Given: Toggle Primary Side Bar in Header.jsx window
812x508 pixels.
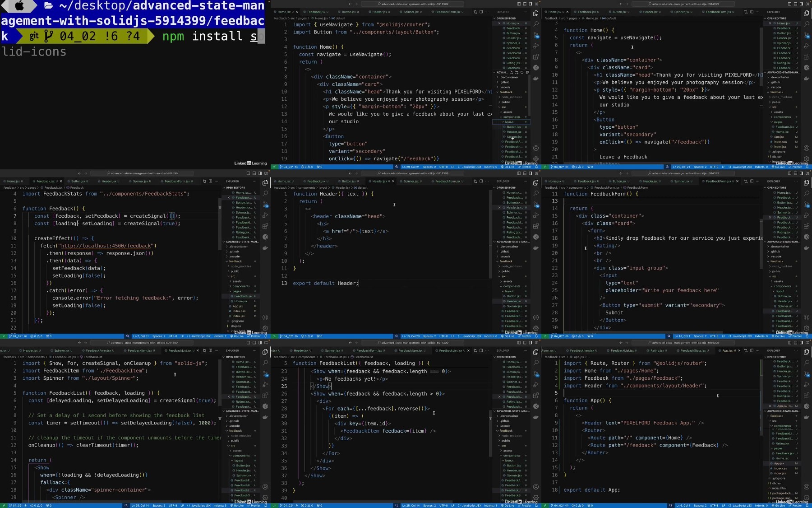Looking at the screenshot, I should tap(519, 173).
